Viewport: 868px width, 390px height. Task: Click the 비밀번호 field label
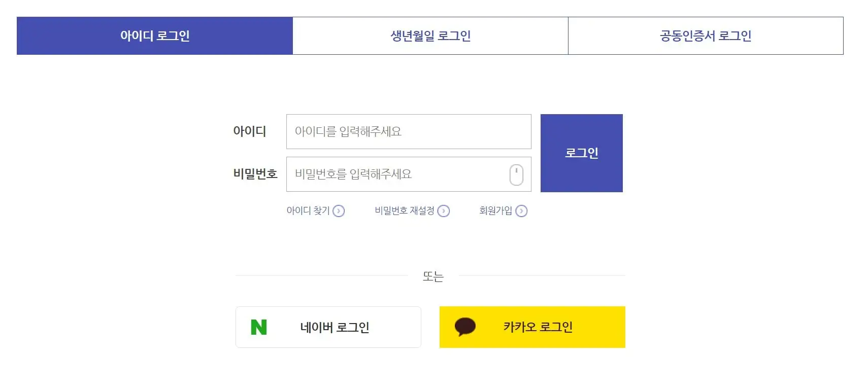pos(255,173)
